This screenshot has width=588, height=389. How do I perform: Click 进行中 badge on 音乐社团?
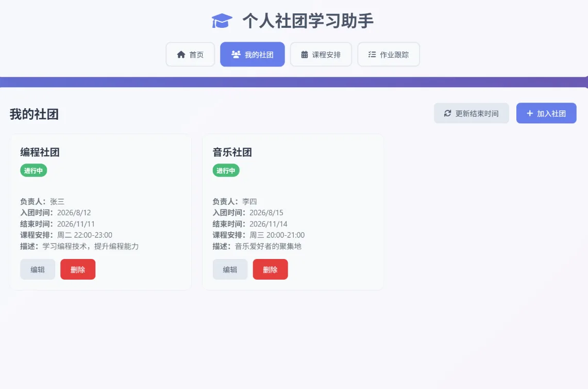pos(226,170)
